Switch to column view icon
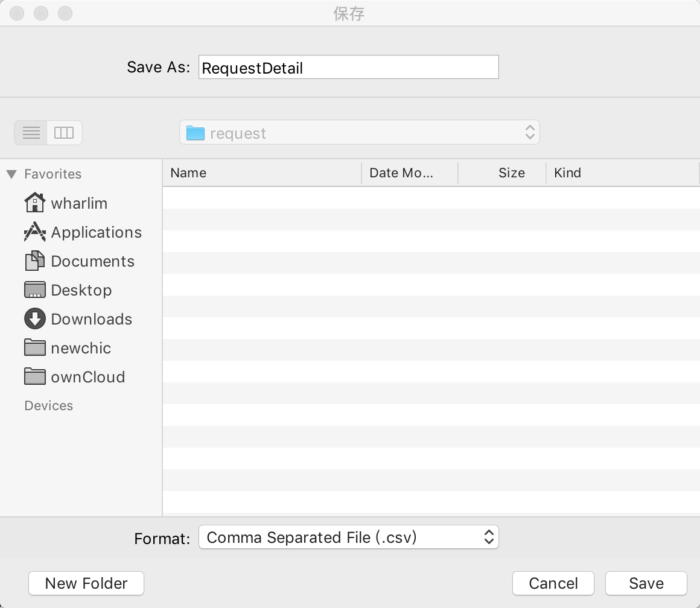Image resolution: width=700 pixels, height=608 pixels. point(64,133)
